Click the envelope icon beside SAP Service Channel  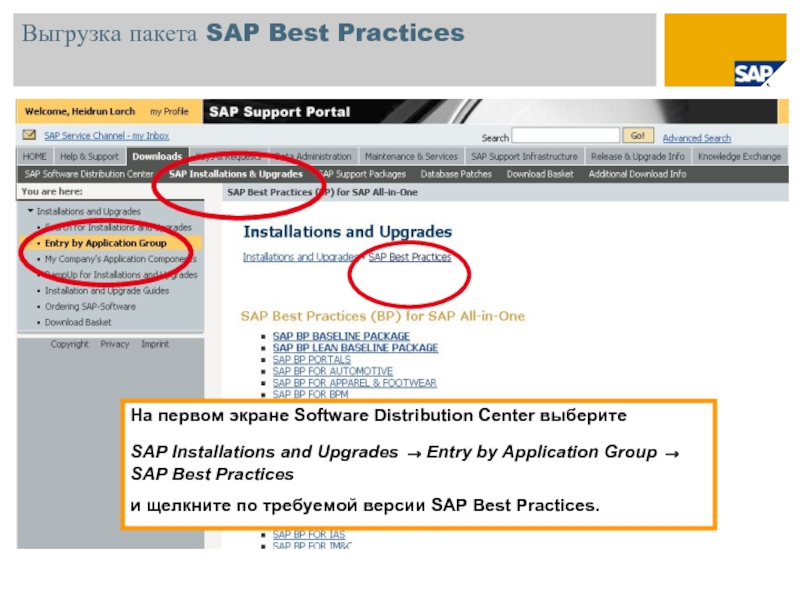[x=29, y=135]
